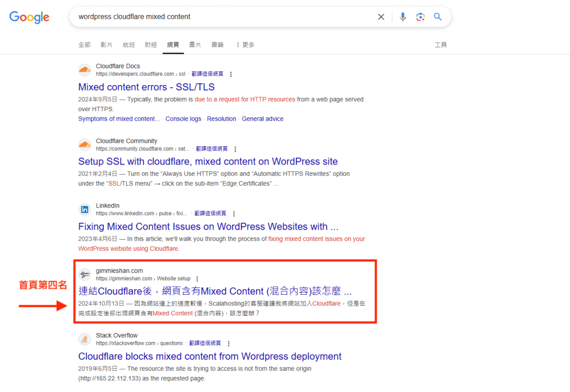570x392 pixels.
Task: Open Setup SSL with cloudflare result
Action: pos(208,161)
